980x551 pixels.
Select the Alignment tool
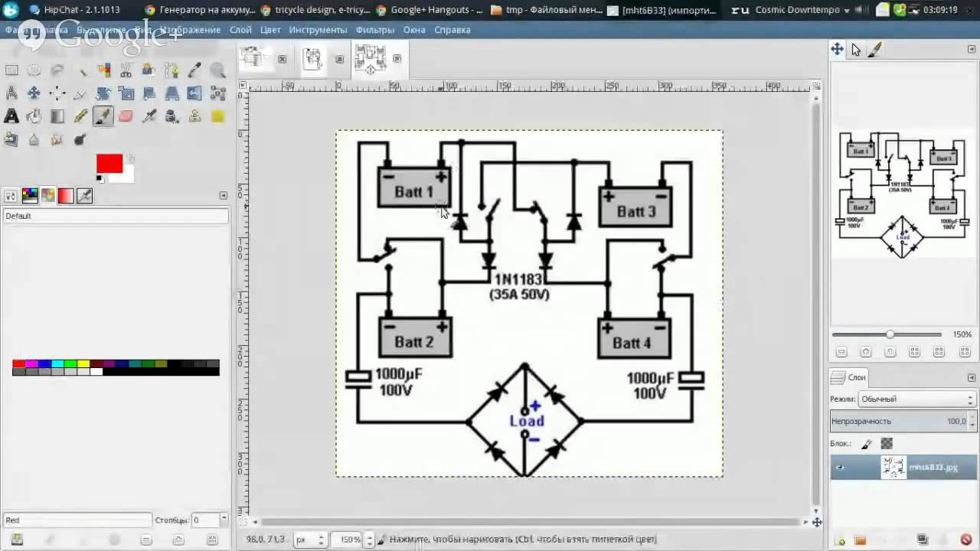[x=57, y=93]
